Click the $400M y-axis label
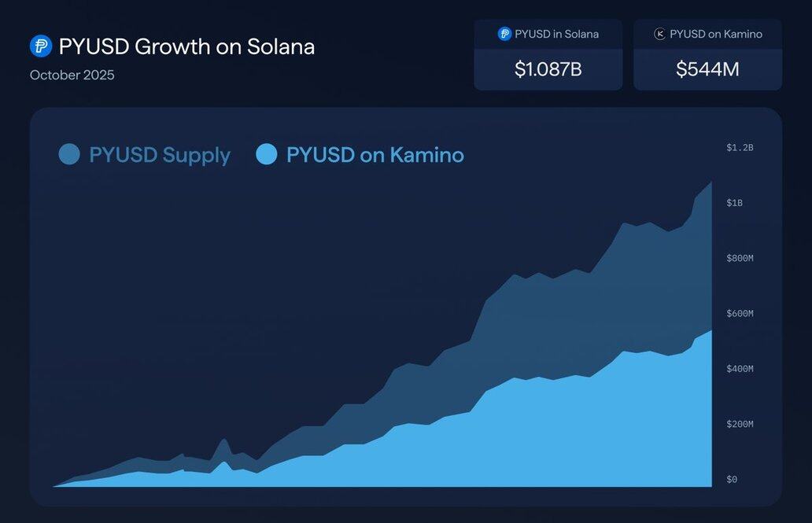The image size is (812, 523). [x=740, y=369]
